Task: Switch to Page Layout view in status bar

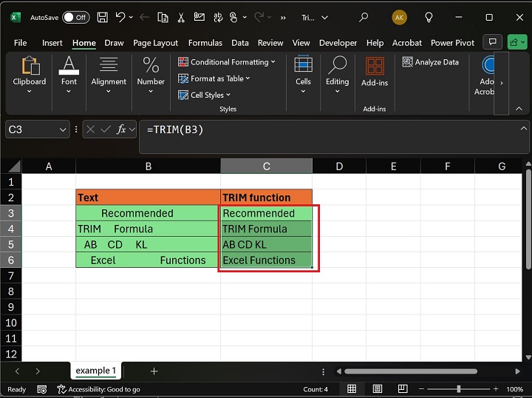Action: pyautogui.click(x=378, y=389)
